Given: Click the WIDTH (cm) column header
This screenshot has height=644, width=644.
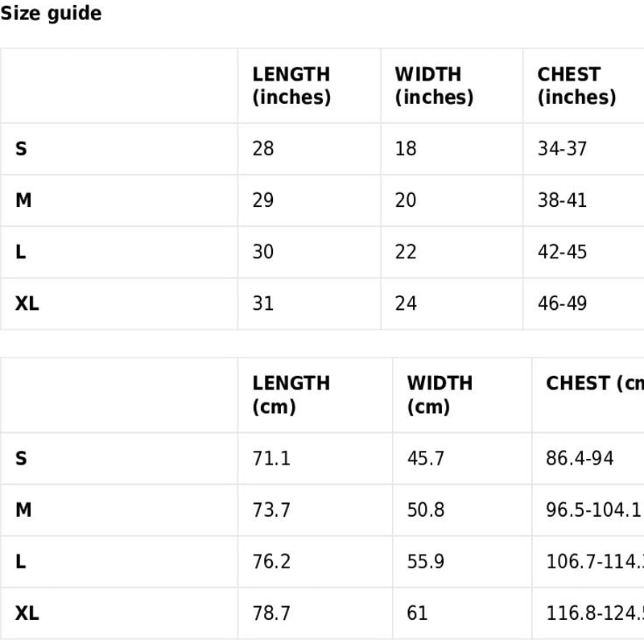Looking at the screenshot, I should point(440,395).
